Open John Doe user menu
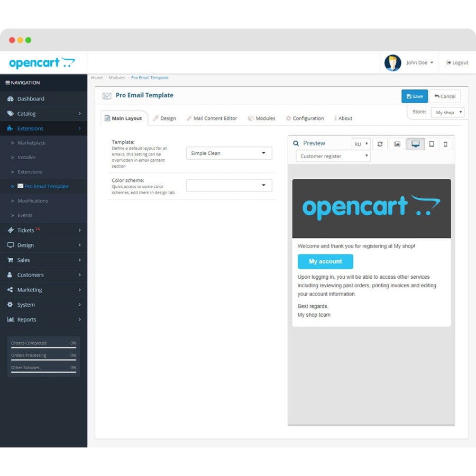Viewport: 476px width, 476px height. [419, 62]
